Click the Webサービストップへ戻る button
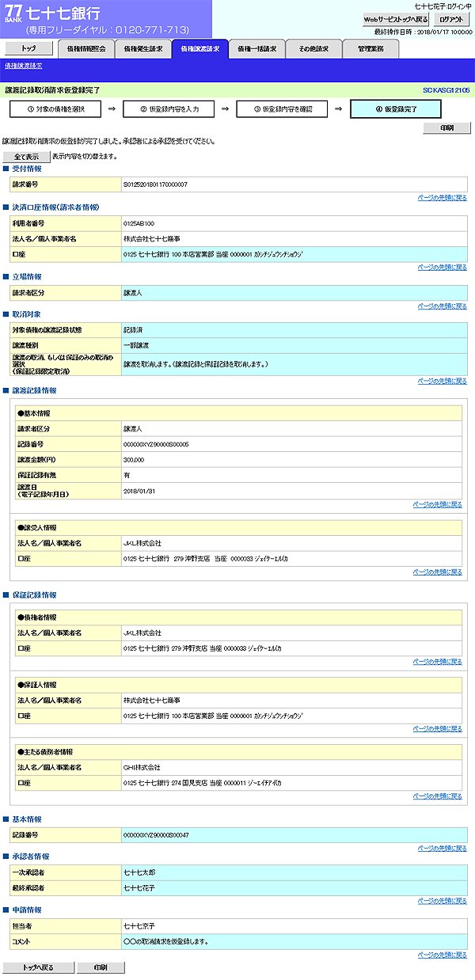475x980 pixels. (x=396, y=19)
